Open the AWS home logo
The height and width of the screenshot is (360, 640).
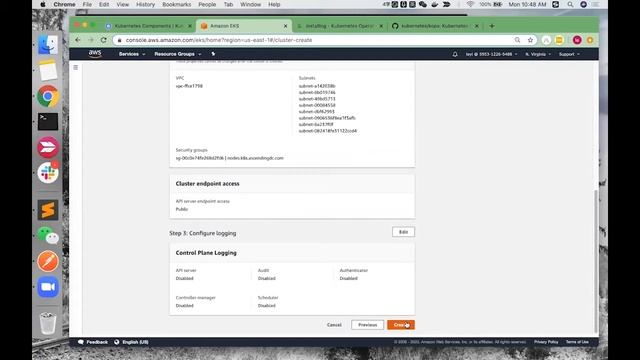coord(95,54)
